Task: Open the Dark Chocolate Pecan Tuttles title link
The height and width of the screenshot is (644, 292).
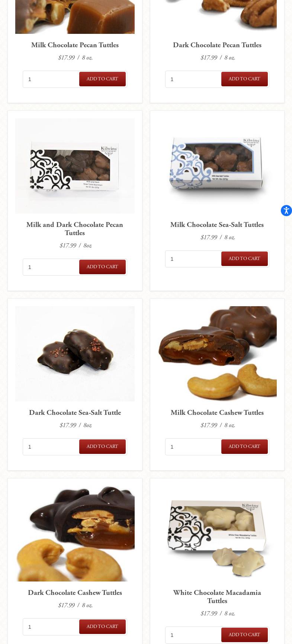Action: (217, 45)
